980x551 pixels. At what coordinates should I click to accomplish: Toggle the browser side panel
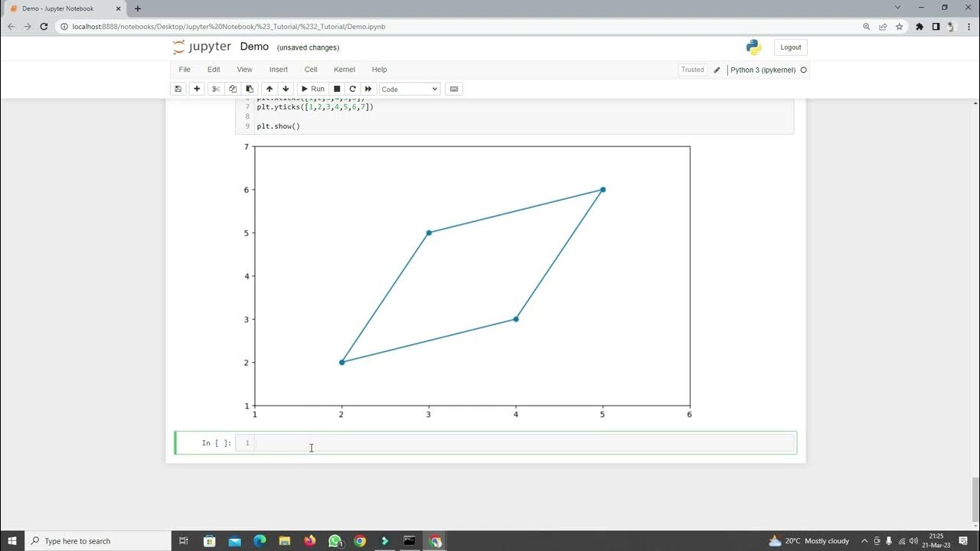(936, 26)
